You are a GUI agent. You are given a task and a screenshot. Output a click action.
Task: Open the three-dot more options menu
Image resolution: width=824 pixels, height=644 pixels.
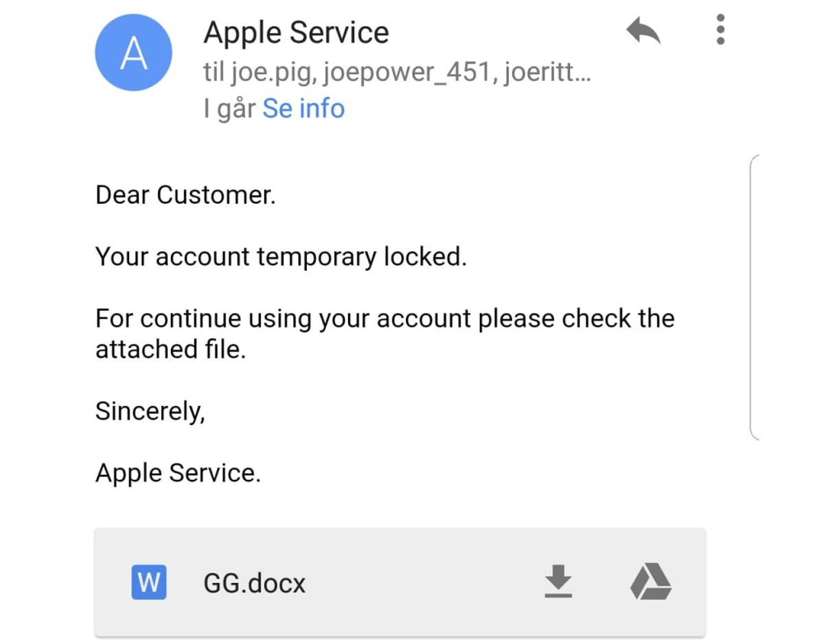click(720, 30)
